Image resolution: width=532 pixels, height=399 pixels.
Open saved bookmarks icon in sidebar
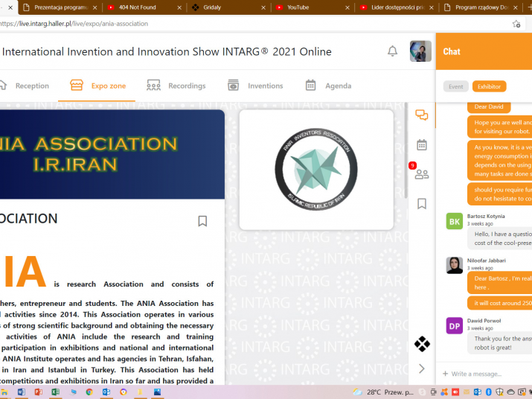422,203
